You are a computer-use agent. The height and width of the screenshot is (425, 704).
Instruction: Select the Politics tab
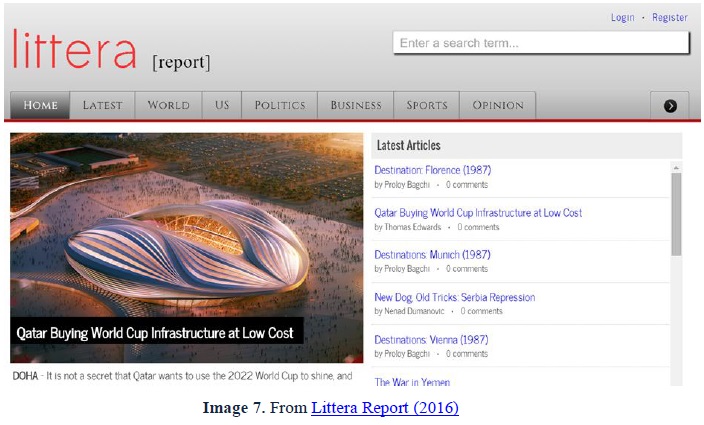click(x=280, y=105)
